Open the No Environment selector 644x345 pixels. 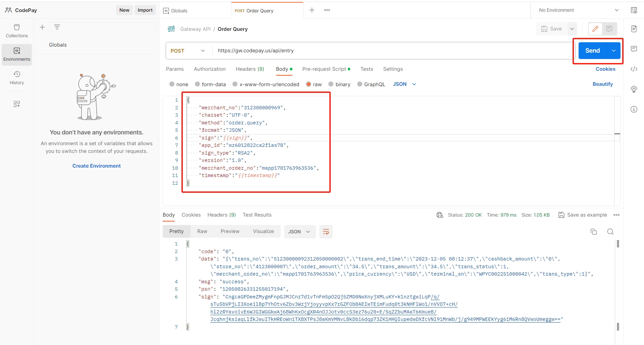[x=578, y=10]
